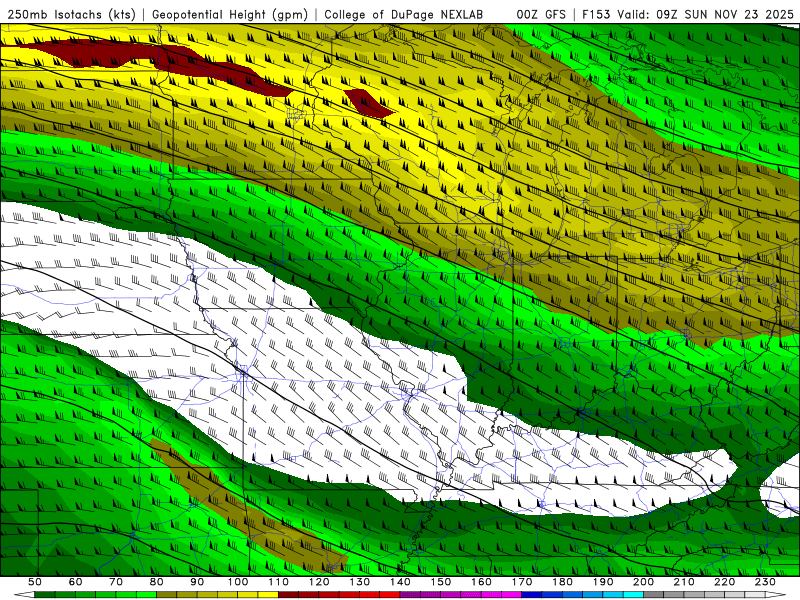The image size is (800, 600).
Task: Click the 140 label on the color scale
Action: coord(400,582)
